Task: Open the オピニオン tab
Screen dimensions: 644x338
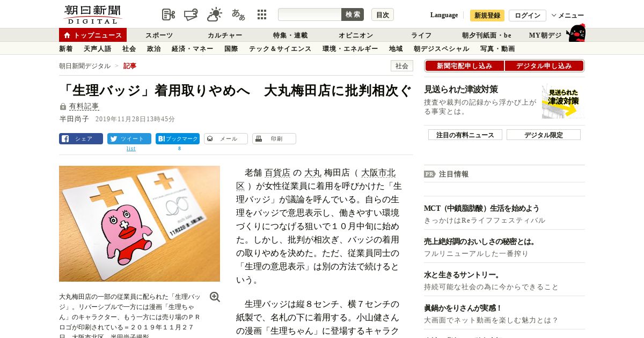Action: pos(356,35)
